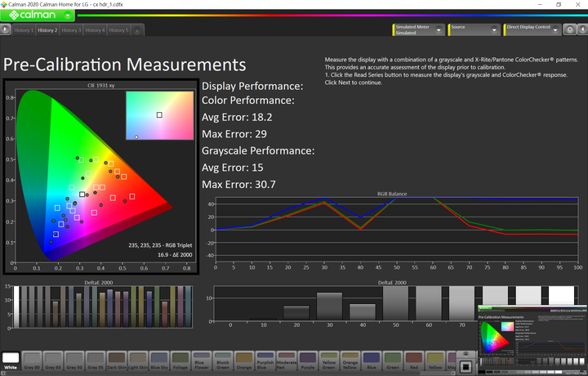Select the Green patch
The width and height of the screenshot is (588, 376).
coord(393,360)
